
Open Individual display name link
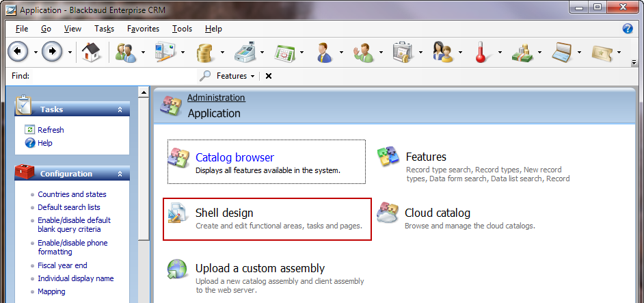pyautogui.click(x=76, y=278)
